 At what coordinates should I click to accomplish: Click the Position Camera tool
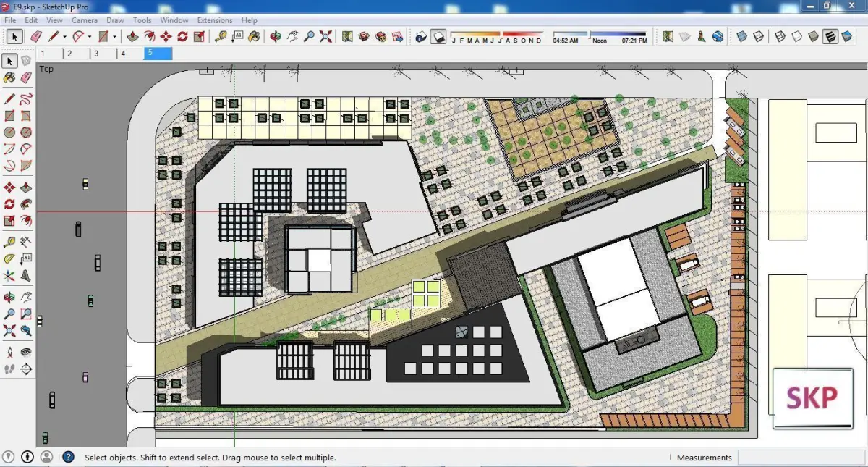[x=9, y=352]
